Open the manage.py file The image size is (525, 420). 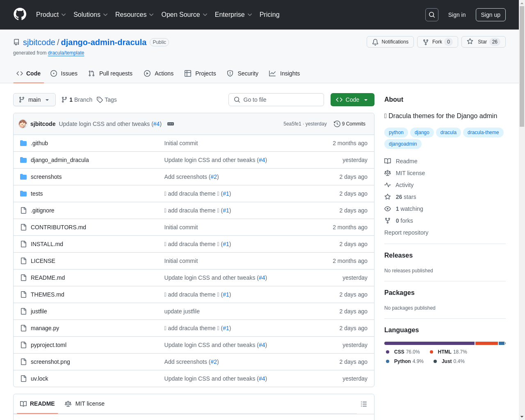pyautogui.click(x=45, y=328)
